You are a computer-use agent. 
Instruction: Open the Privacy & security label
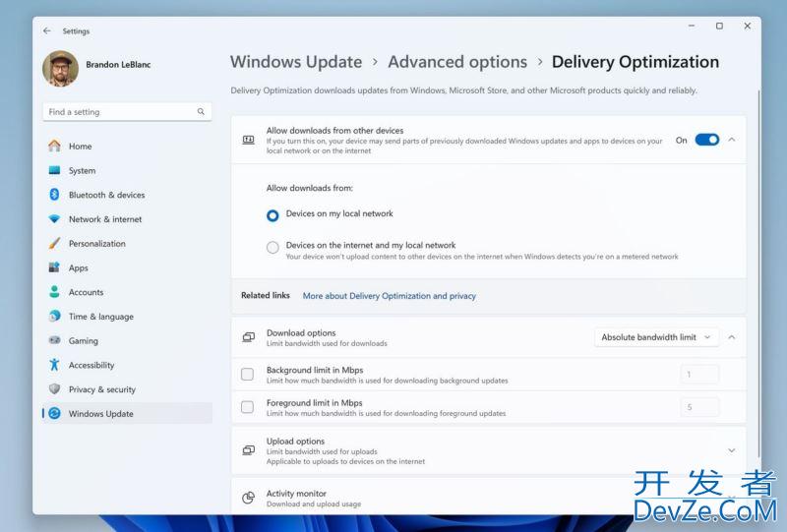click(102, 389)
